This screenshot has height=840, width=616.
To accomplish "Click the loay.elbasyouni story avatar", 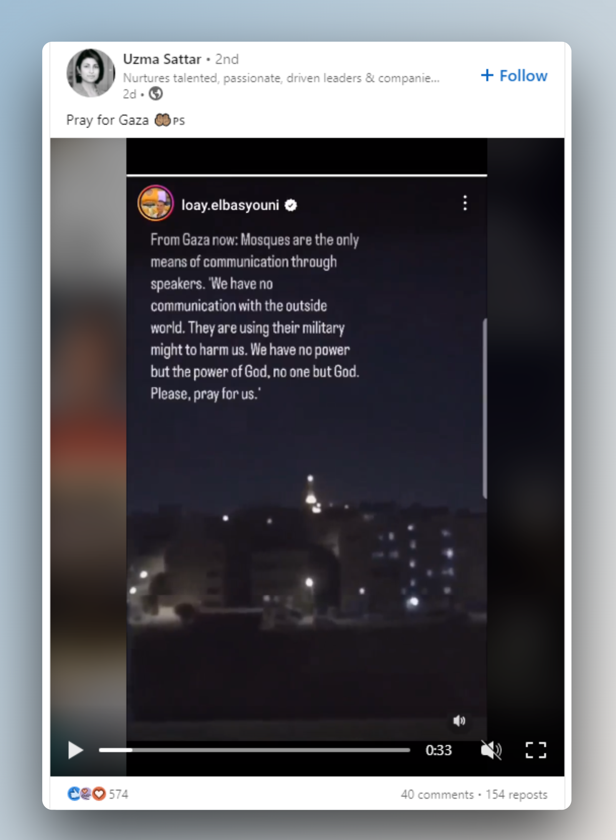I will 156,203.
